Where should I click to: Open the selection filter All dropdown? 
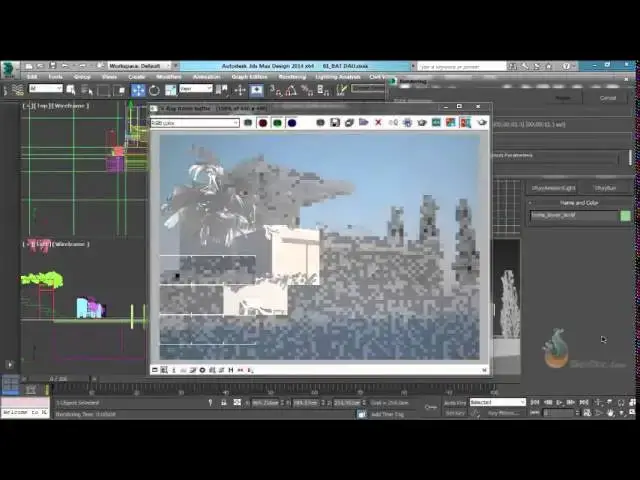click(x=45, y=89)
